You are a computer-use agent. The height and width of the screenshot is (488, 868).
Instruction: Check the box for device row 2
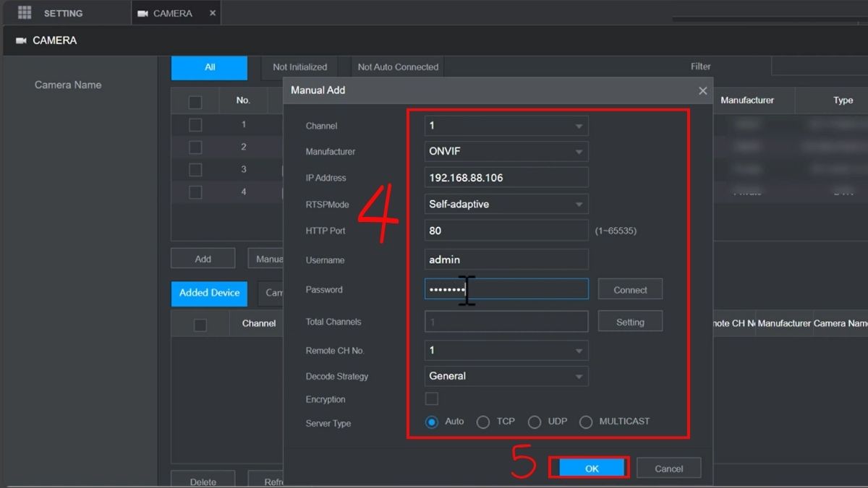pyautogui.click(x=195, y=147)
